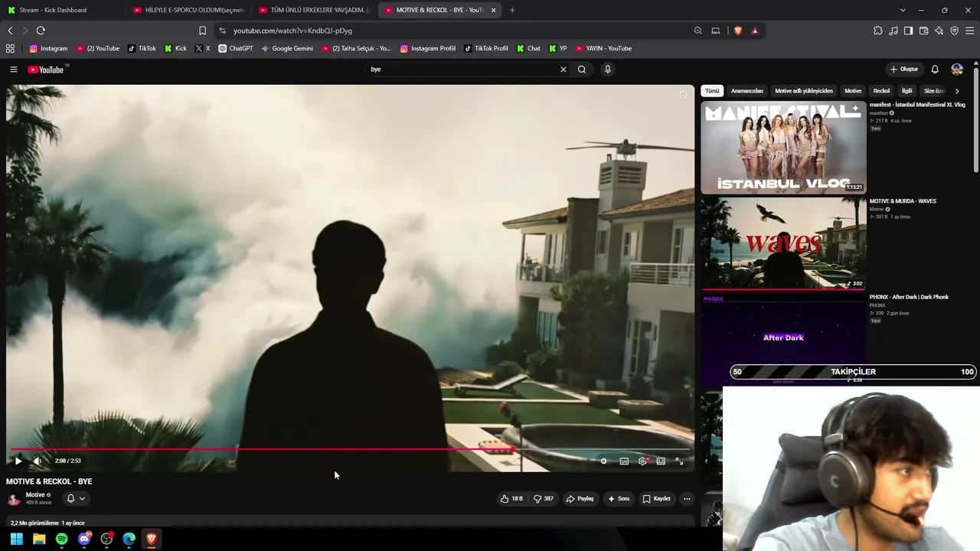Expand the subscription notification bell dropdown
Viewport: 980px width, 551px height.
coord(76,499)
